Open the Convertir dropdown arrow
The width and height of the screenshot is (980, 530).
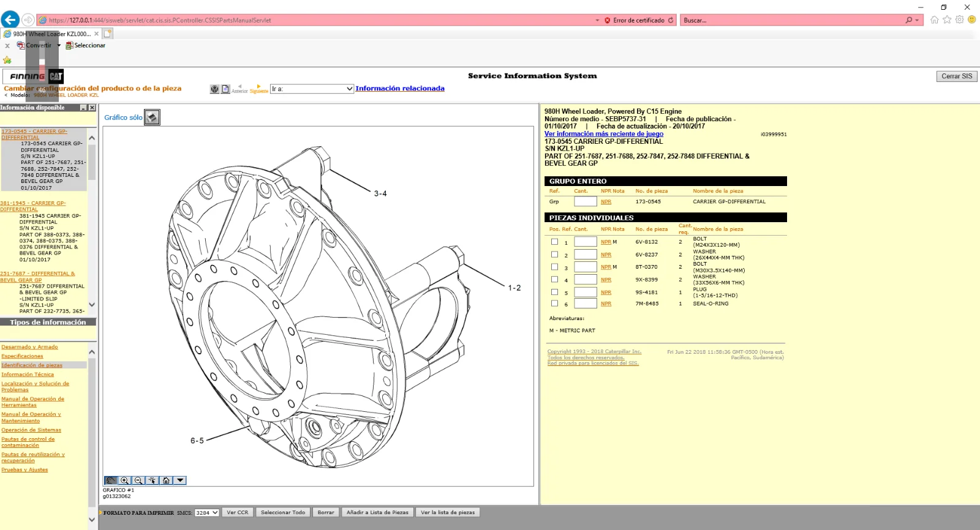click(59, 45)
